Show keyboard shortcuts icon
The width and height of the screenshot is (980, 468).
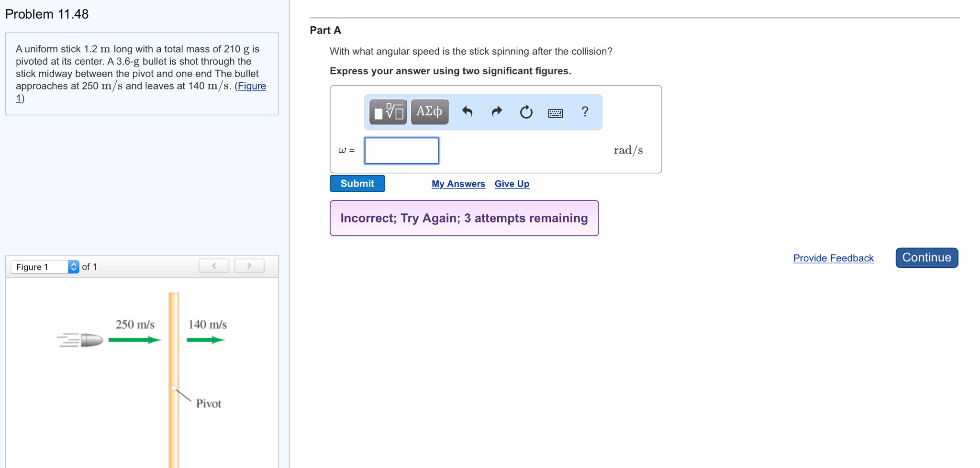pyautogui.click(x=556, y=113)
